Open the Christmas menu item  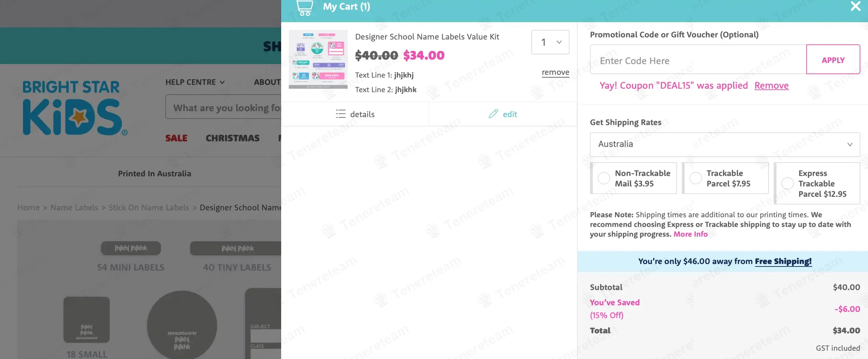coord(233,138)
